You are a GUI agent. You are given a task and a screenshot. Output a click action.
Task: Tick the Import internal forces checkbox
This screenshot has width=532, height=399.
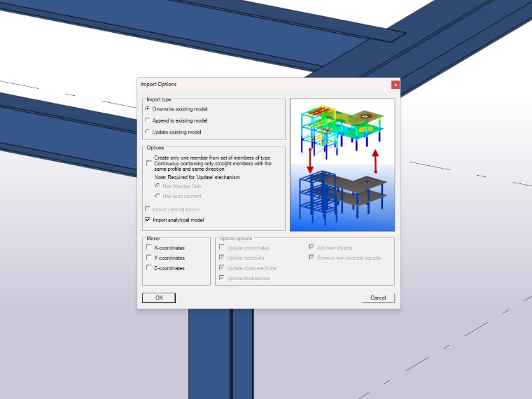tap(148, 209)
